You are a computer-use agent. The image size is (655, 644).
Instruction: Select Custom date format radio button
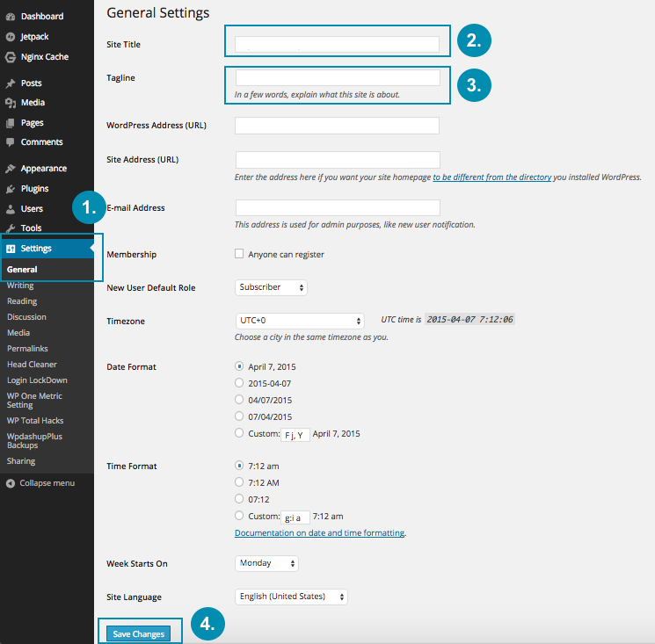(239, 433)
